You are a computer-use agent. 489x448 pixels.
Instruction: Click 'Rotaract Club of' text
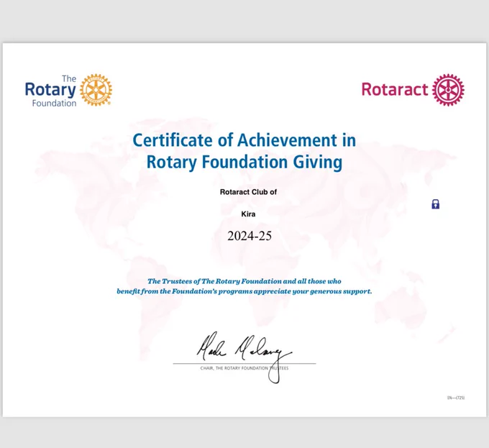point(248,192)
